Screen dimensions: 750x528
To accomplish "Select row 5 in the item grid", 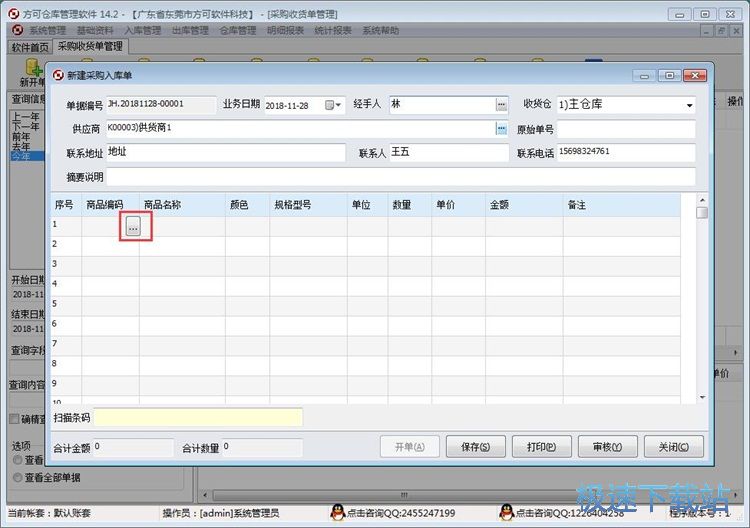I will (x=365, y=306).
